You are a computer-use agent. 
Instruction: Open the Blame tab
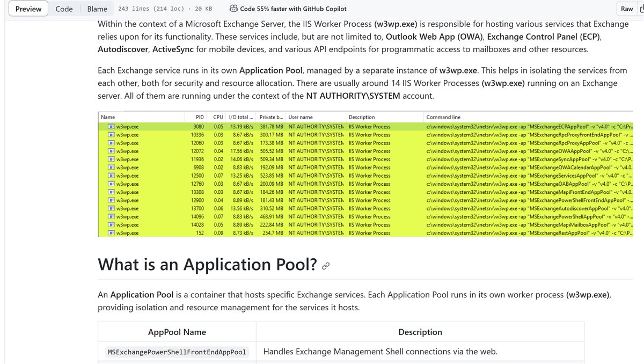[97, 9]
